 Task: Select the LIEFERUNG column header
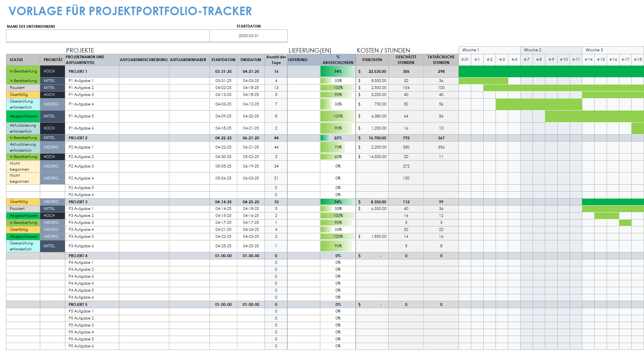(304, 60)
